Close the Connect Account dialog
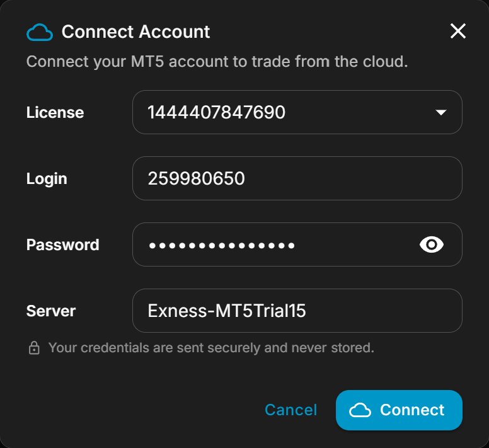The image size is (489, 448). [x=458, y=31]
